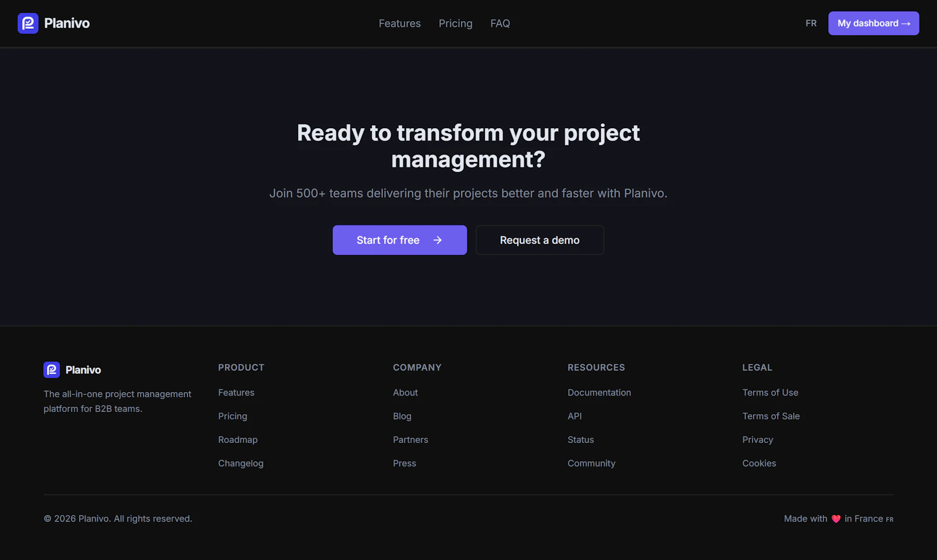Click the arrow icon in Start for free

[x=437, y=240]
